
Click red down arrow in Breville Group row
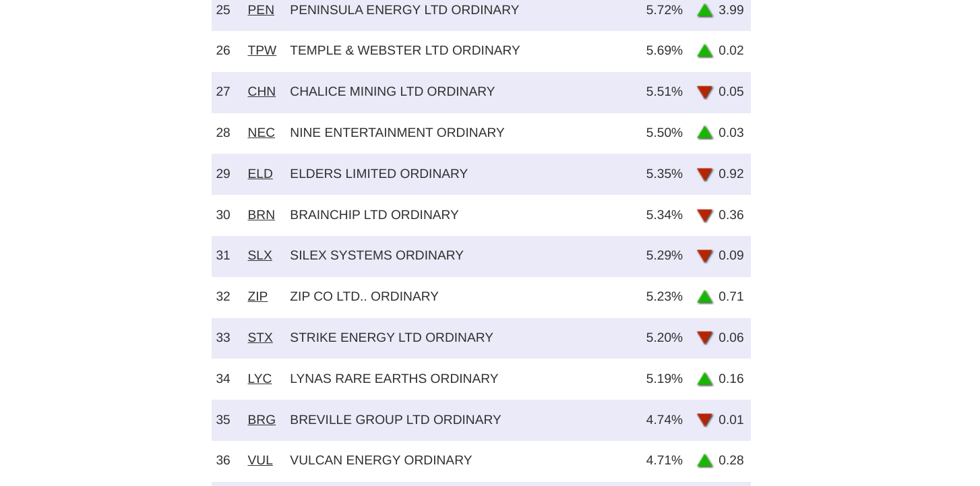click(705, 420)
